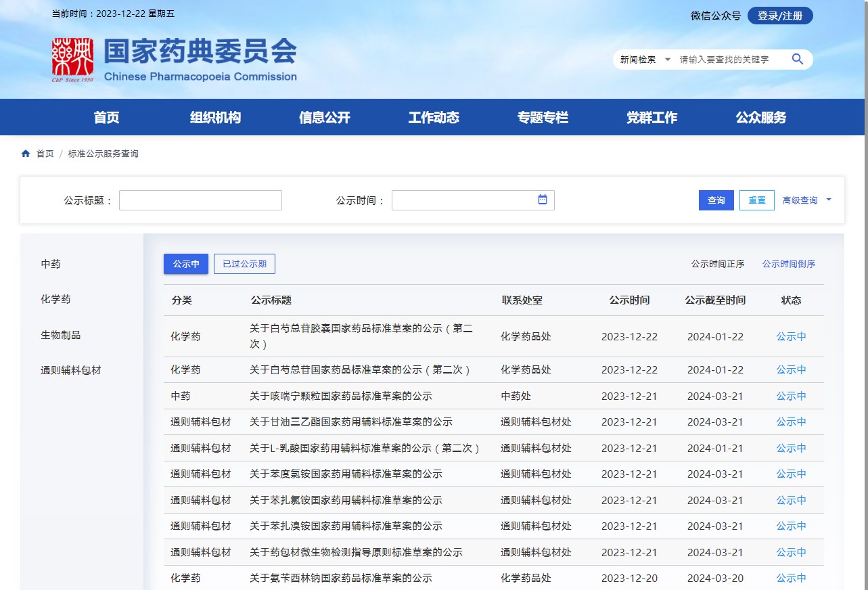Sort by 公示时间正序 ascending
The image size is (868, 590).
tap(717, 264)
